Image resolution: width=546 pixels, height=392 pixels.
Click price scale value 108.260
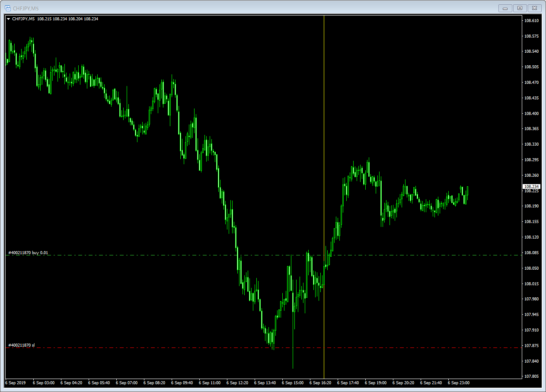click(x=531, y=175)
